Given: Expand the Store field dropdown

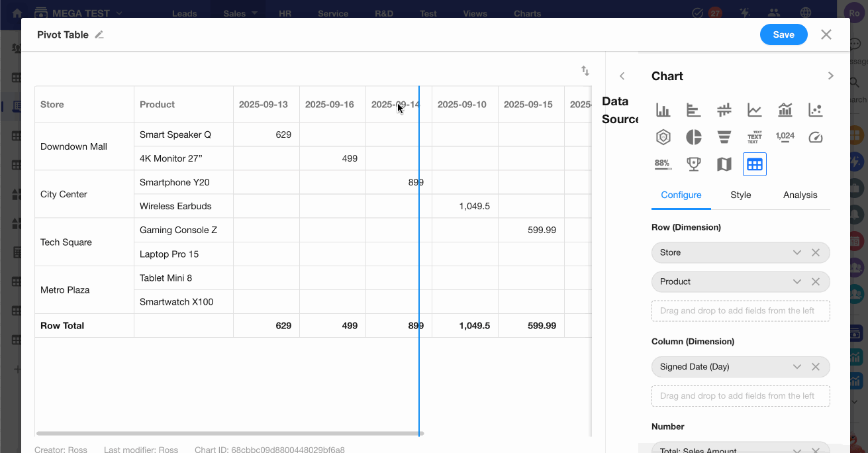Looking at the screenshot, I should [797, 252].
